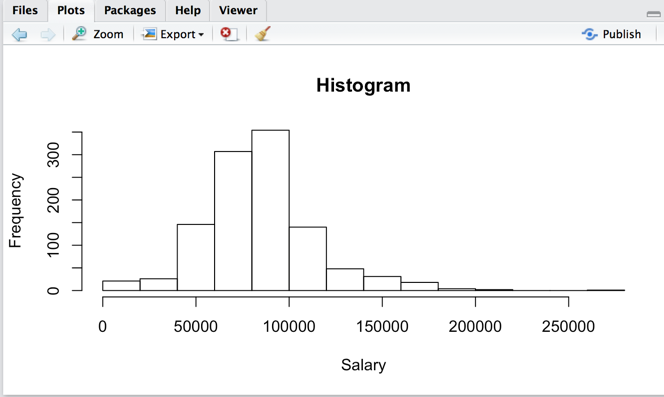The image size is (664, 397).
Task: Click the 150000 x-axis tick label
Action: [x=382, y=327]
